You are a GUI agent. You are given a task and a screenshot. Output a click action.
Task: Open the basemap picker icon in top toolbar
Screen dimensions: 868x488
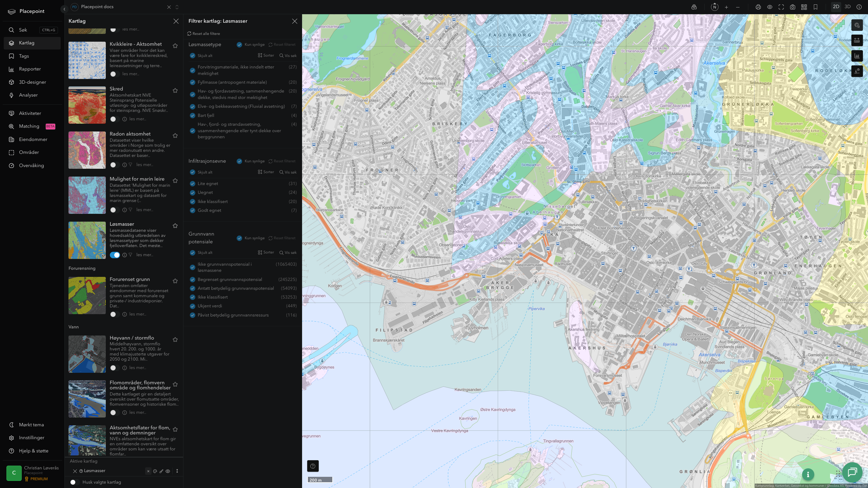click(x=694, y=7)
